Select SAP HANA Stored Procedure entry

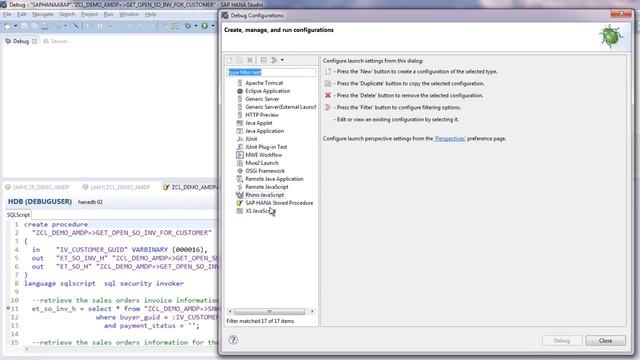click(279, 203)
